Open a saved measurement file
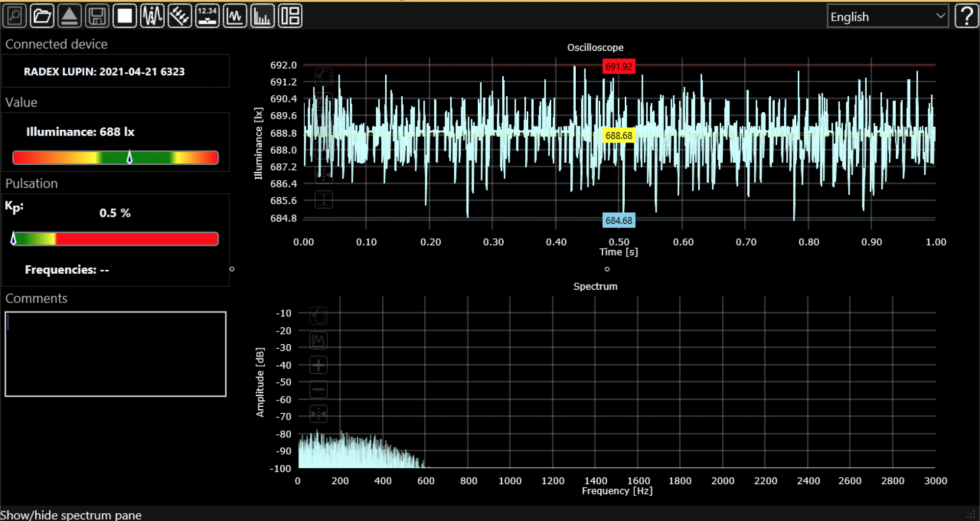Screen dimensions: 980x521 (x=42, y=16)
